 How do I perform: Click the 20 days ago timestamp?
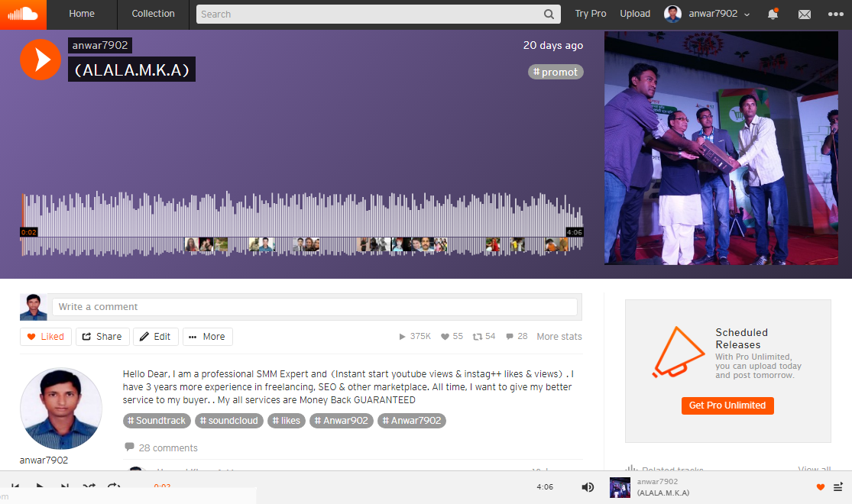tap(553, 45)
